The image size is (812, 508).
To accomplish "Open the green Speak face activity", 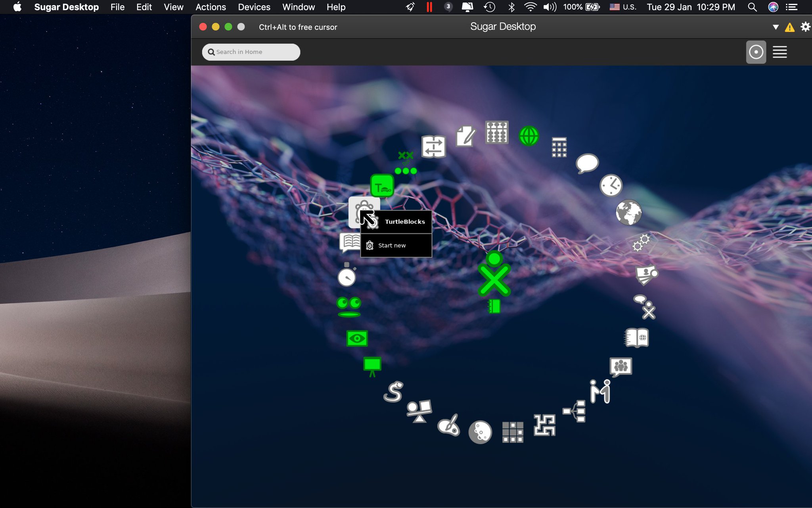I will coord(349,307).
